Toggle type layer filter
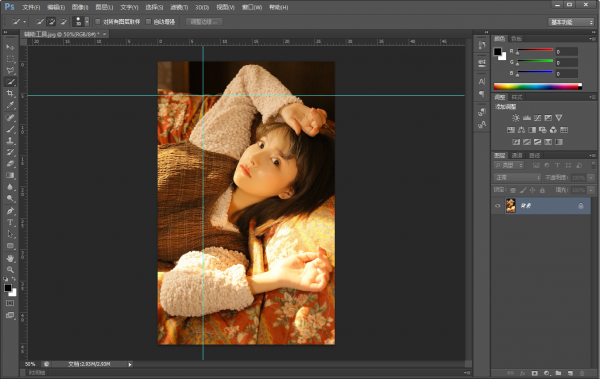This screenshot has height=379, width=600. 558,165
